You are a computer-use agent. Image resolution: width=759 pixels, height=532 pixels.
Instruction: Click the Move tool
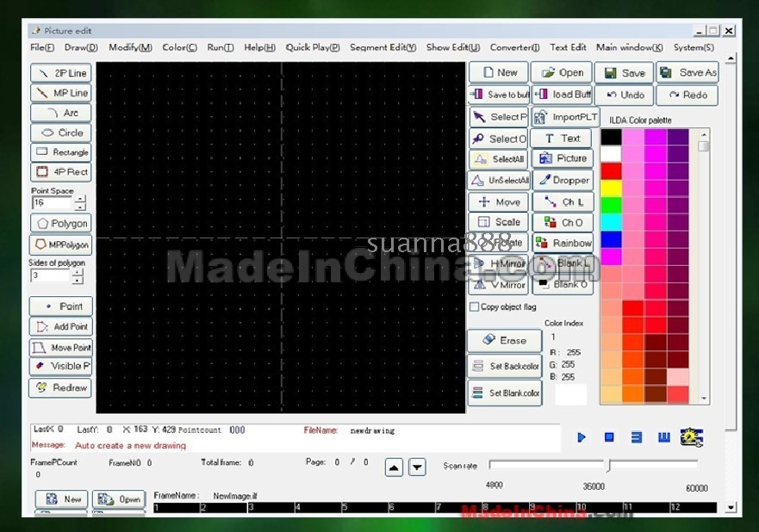tap(499, 202)
